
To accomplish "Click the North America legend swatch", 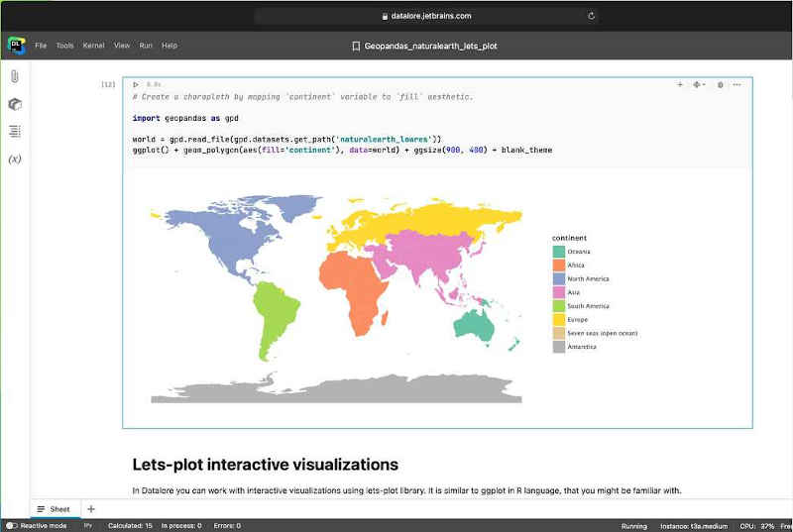I will click(558, 278).
